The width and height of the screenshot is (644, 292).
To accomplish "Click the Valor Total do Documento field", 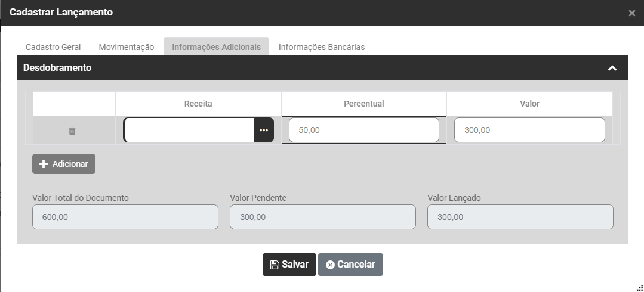I will click(125, 218).
